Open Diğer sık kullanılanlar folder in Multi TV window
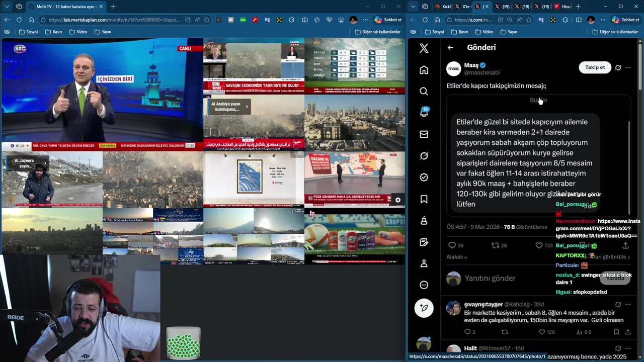This screenshot has width=644, height=362. (377, 32)
